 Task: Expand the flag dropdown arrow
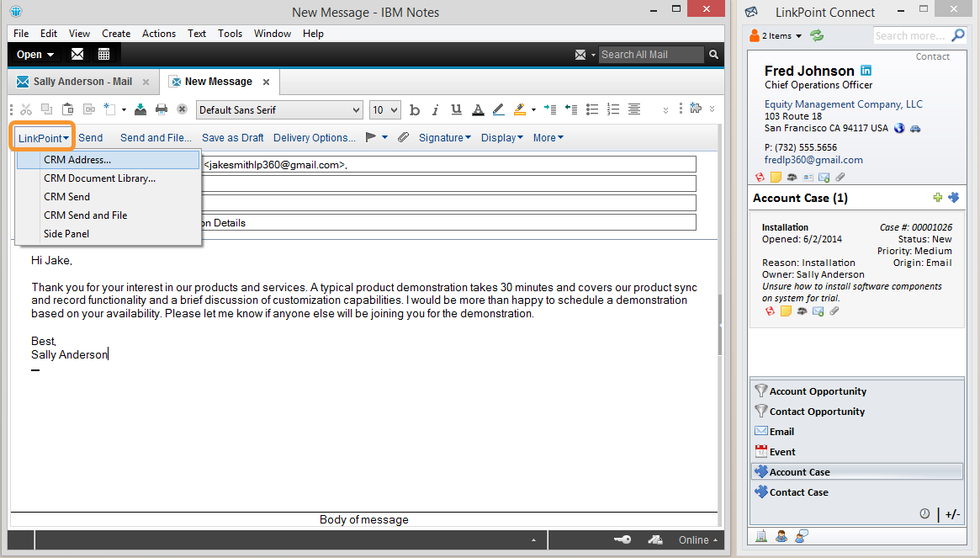coord(384,137)
